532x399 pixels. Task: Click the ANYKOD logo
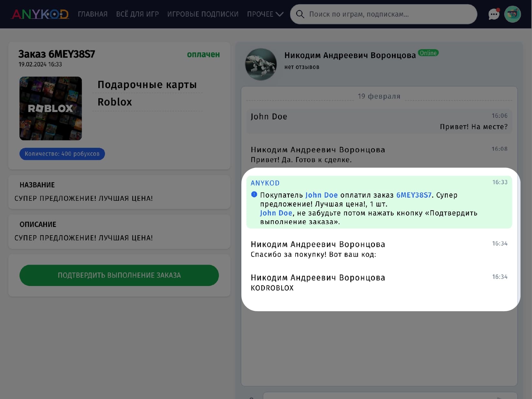tap(40, 14)
